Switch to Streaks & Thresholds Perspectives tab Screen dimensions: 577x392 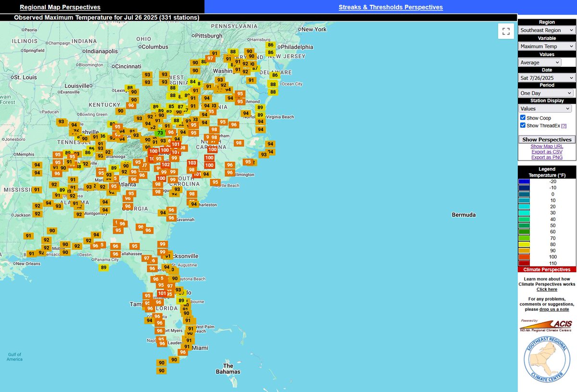(390, 7)
